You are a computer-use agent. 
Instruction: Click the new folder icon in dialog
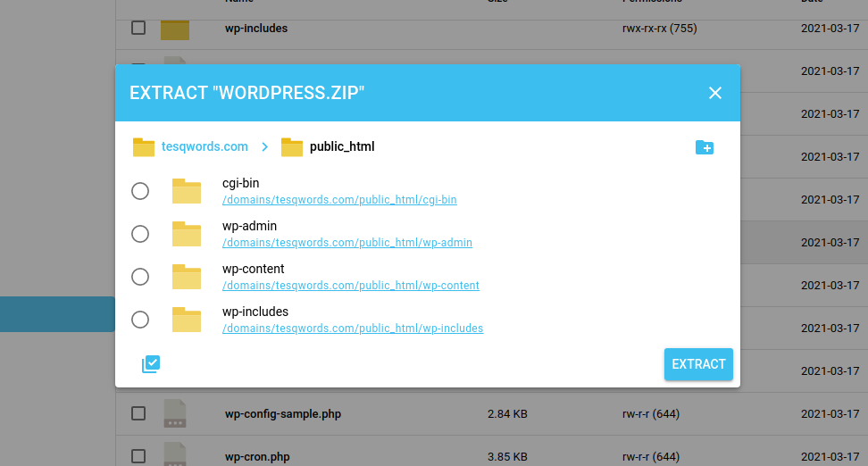(705, 147)
